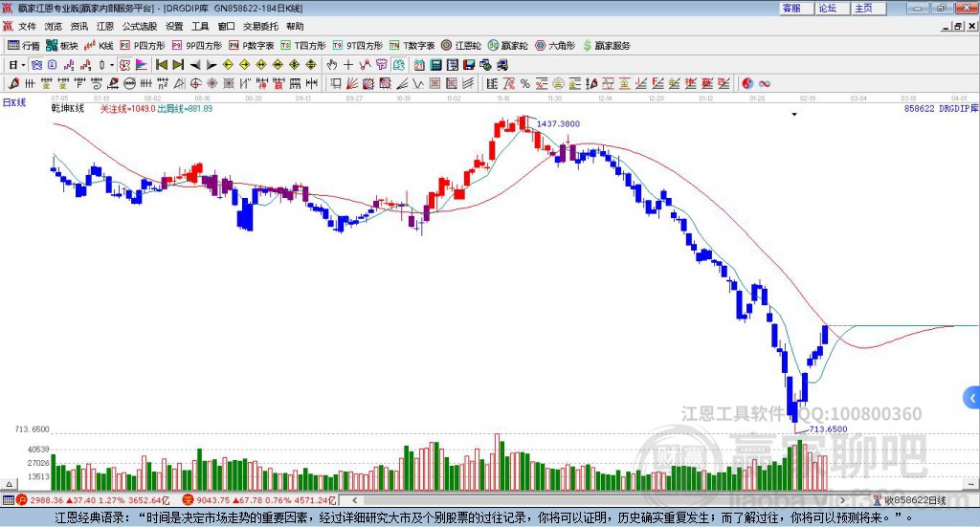Click the 日K线 label
Viewport: 980px width, 527px height.
(x=14, y=102)
